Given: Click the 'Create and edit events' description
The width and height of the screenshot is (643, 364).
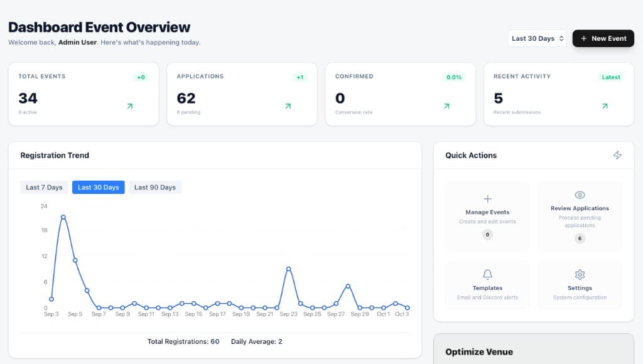Looking at the screenshot, I should point(487,222).
